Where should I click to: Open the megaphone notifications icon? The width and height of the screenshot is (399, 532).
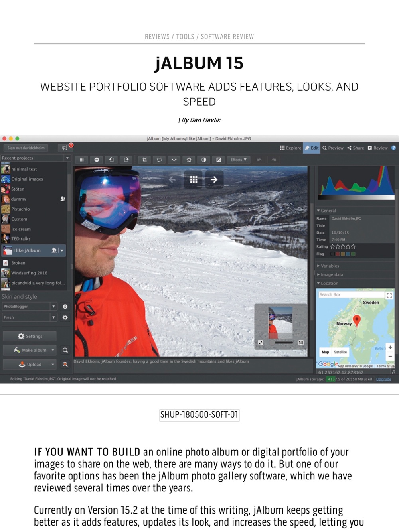[x=65, y=148]
